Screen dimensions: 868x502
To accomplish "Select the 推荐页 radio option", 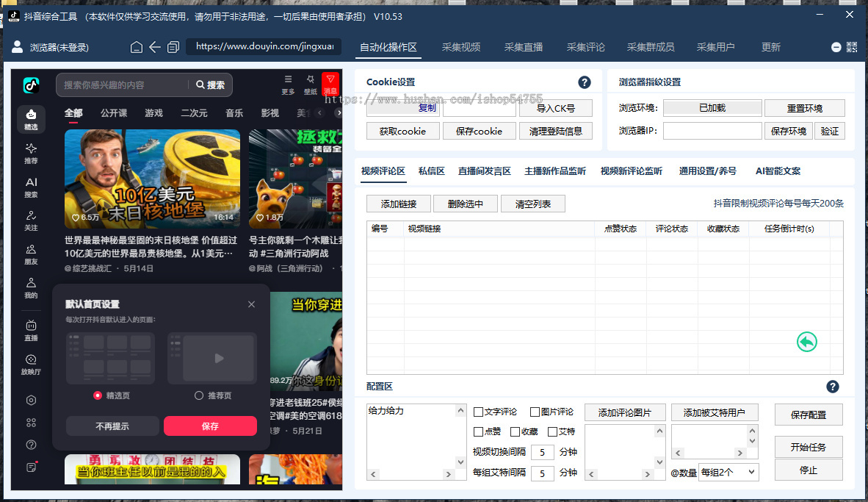I will 199,395.
